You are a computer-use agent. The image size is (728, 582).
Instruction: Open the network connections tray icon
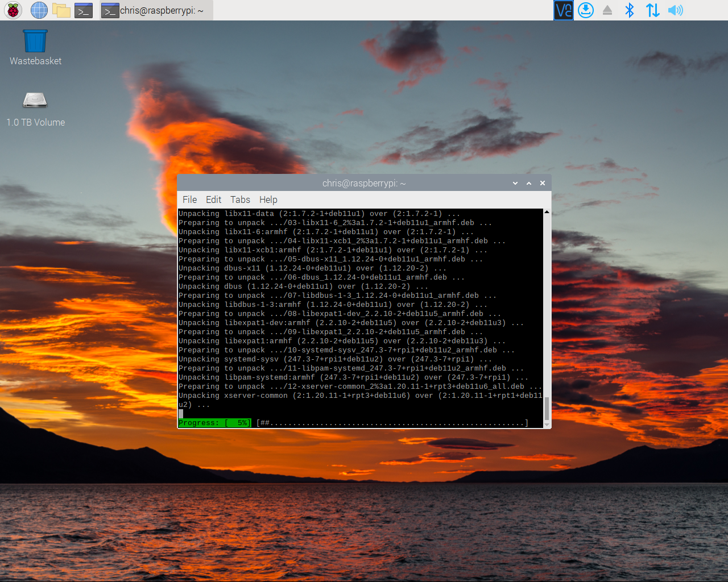[x=652, y=10]
